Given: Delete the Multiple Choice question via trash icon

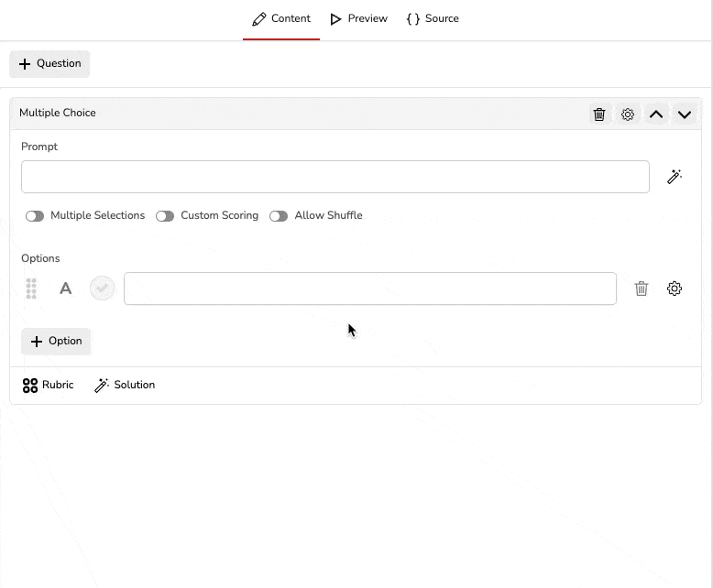Looking at the screenshot, I should (599, 114).
